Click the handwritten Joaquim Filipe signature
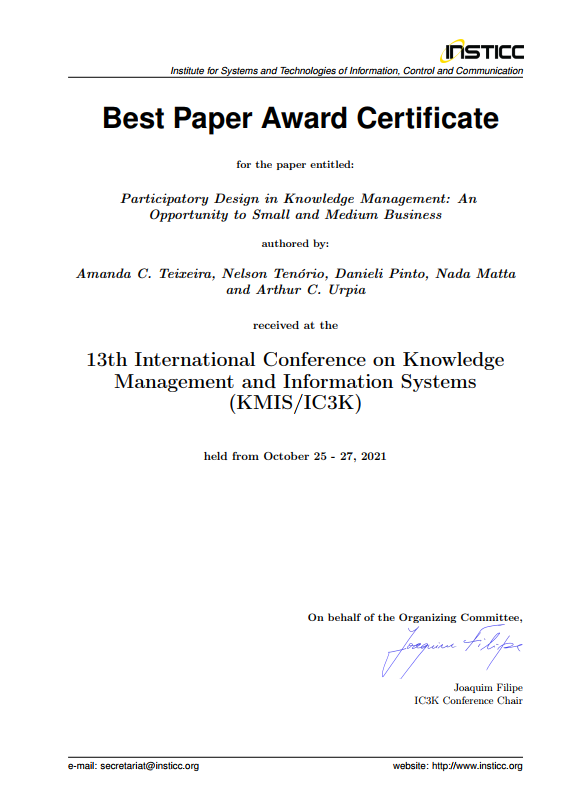This screenshot has width=579, height=789. tap(452, 652)
